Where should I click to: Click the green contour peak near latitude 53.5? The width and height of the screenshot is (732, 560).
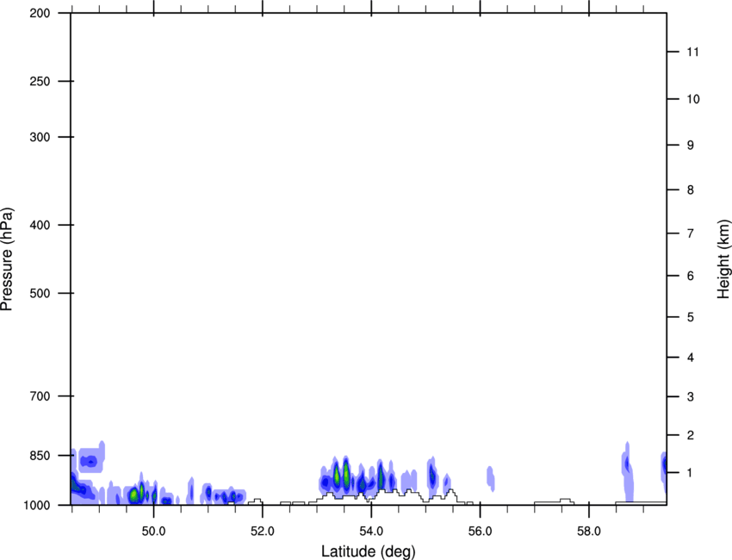pos(346,475)
